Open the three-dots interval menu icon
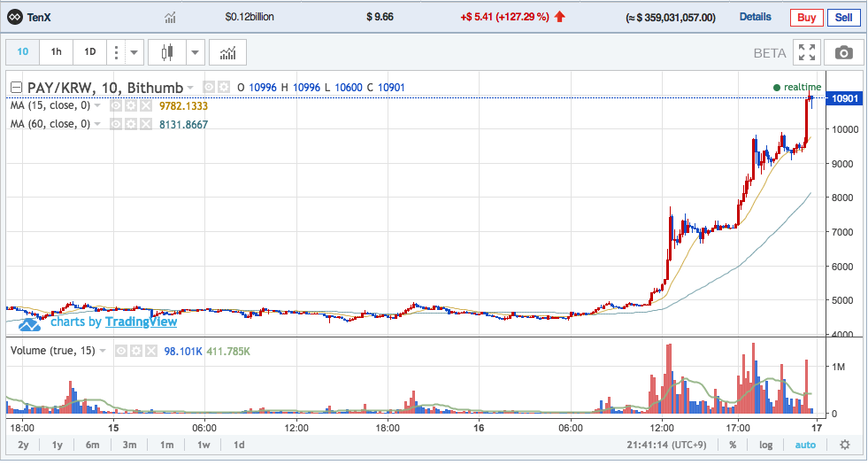This screenshot has width=868, height=465. click(116, 52)
